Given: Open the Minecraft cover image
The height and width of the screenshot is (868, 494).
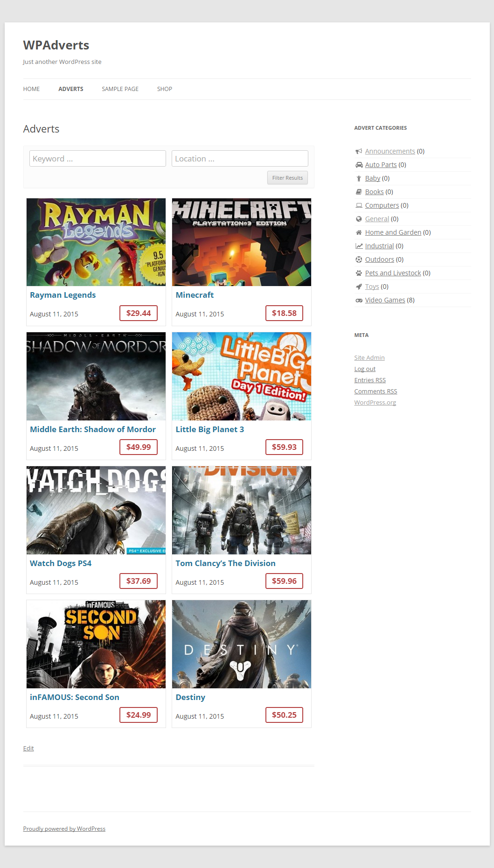Looking at the screenshot, I should click(242, 242).
